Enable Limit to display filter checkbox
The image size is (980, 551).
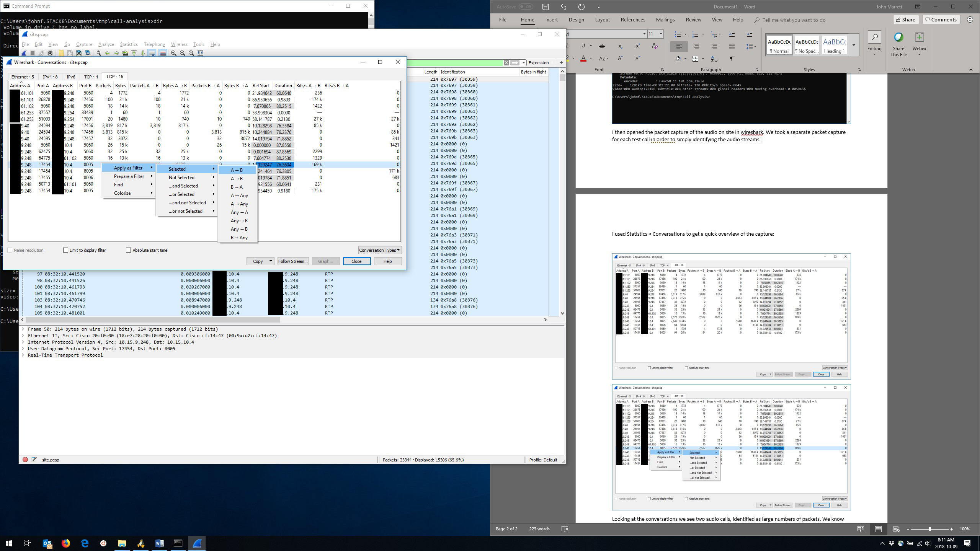[x=66, y=250]
